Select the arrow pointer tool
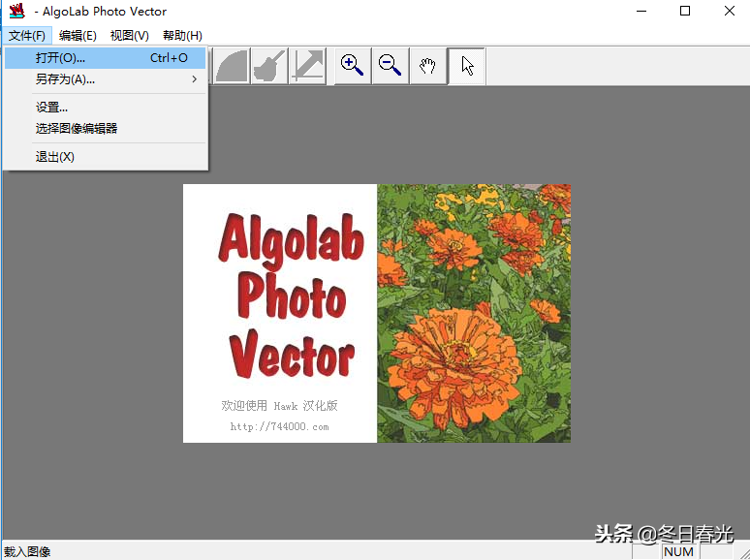750x560 pixels. (467, 66)
